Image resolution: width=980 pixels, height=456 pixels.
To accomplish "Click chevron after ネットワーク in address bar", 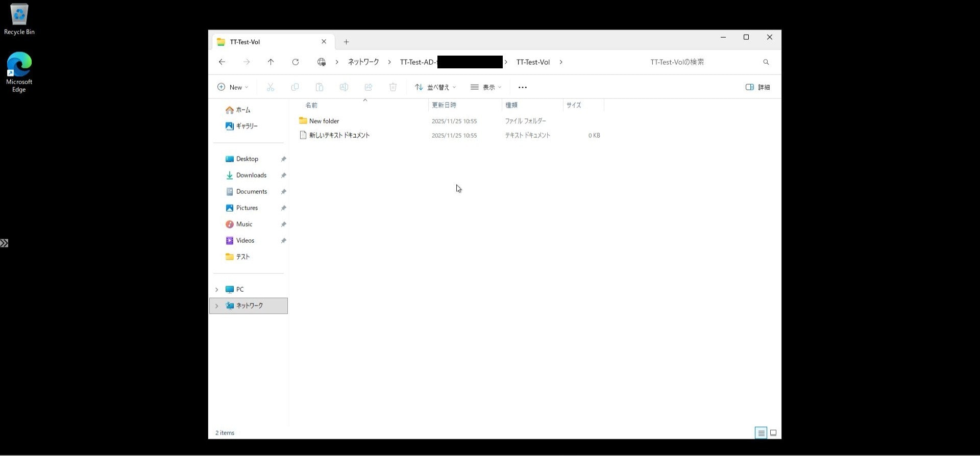I will [x=389, y=62].
